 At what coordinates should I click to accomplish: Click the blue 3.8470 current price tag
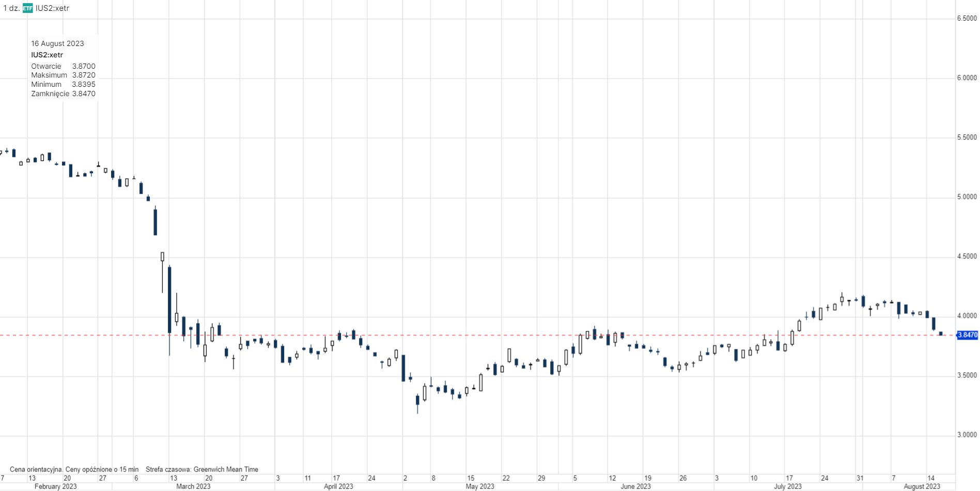tap(967, 335)
